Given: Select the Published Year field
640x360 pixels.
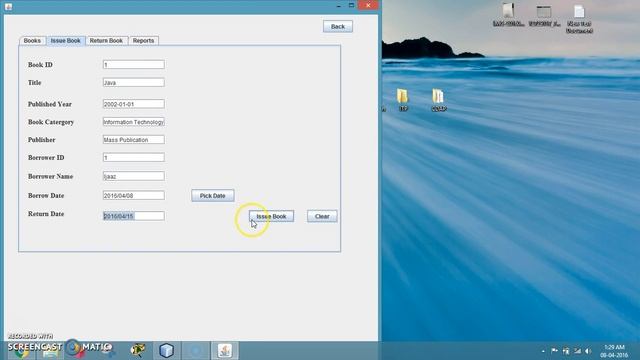Looking at the screenshot, I should pyautogui.click(x=133, y=104).
